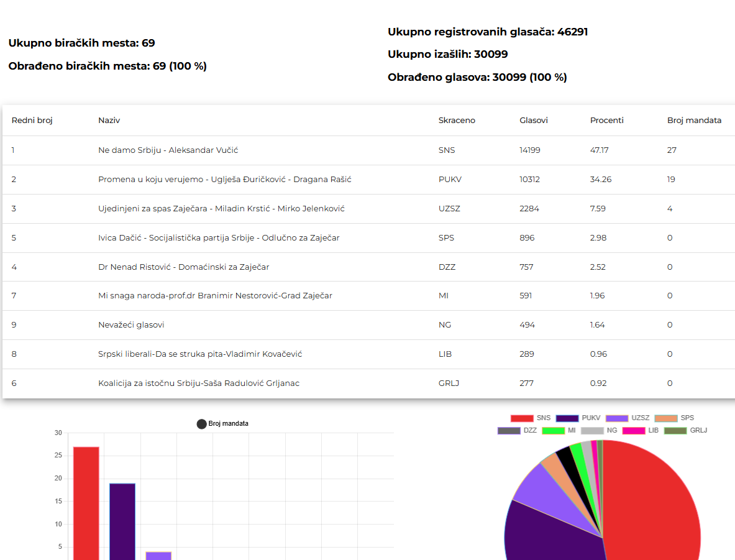
Task: Click the Redni broj column header
Action: [32, 121]
